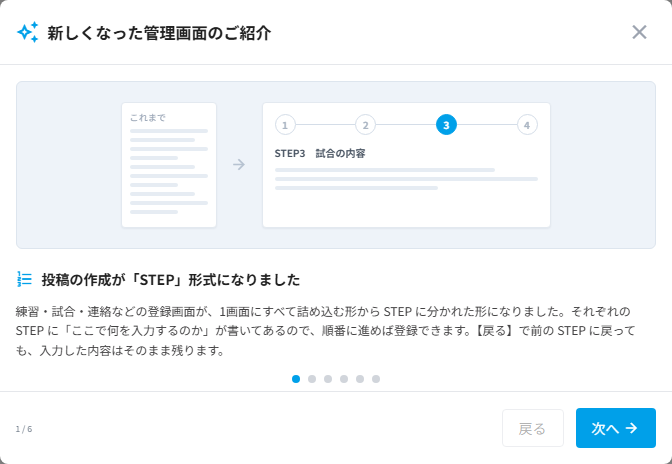The image size is (672, 464).
Task: Jump to the second pagination dot
Action: coord(312,379)
